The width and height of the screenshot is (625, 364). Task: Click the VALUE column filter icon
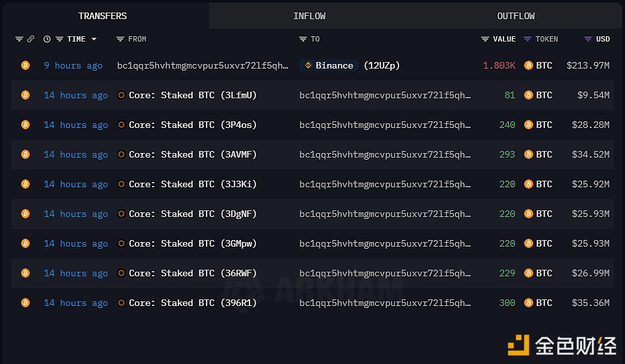[485, 39]
